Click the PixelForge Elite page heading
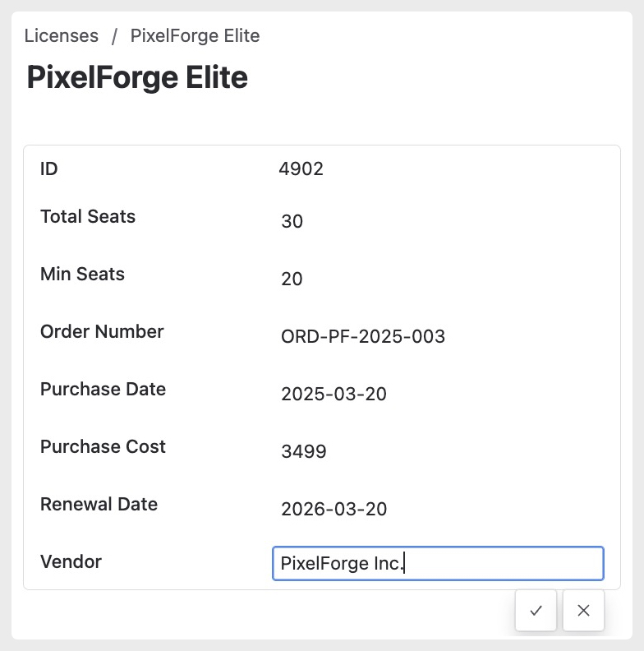The width and height of the screenshot is (644, 651). tap(137, 78)
